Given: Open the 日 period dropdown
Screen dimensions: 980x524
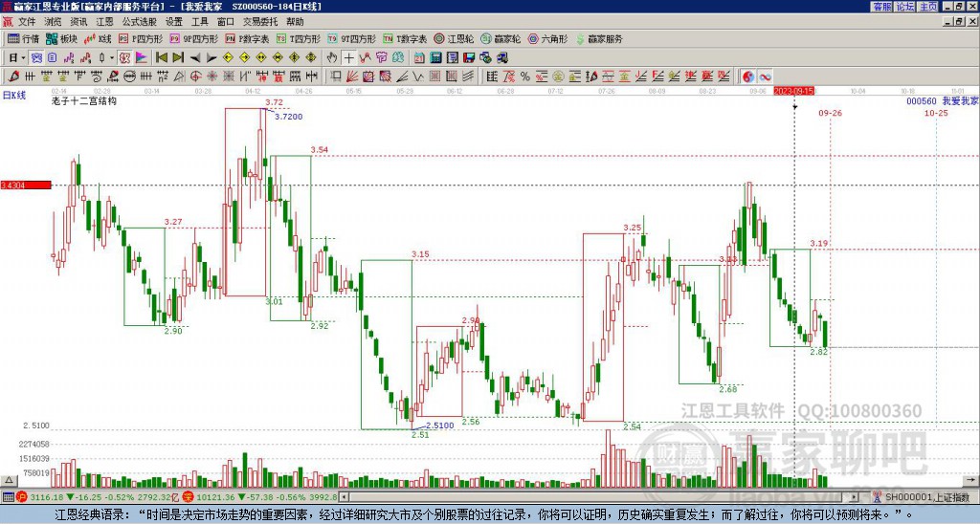Looking at the screenshot, I should pos(17,58).
